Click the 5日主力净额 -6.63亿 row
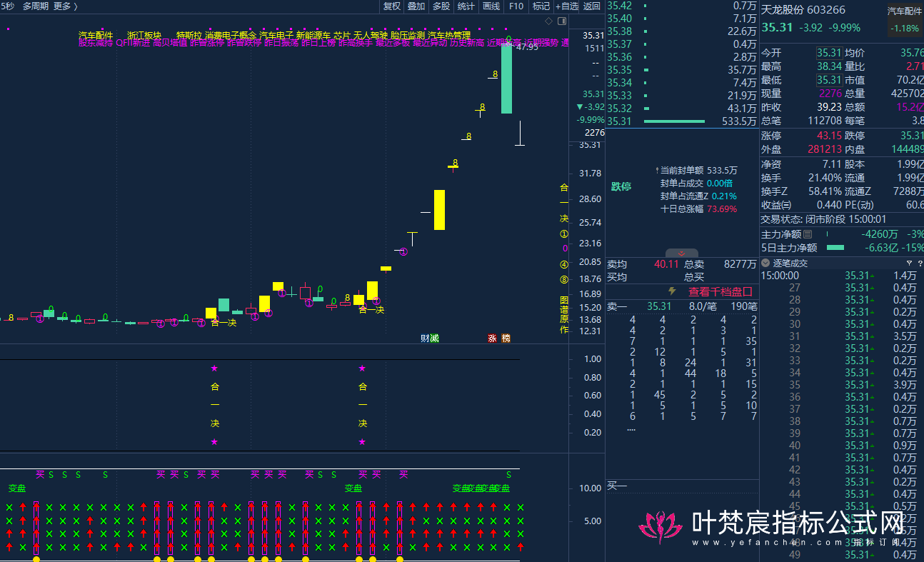924x562 pixels. click(841, 248)
